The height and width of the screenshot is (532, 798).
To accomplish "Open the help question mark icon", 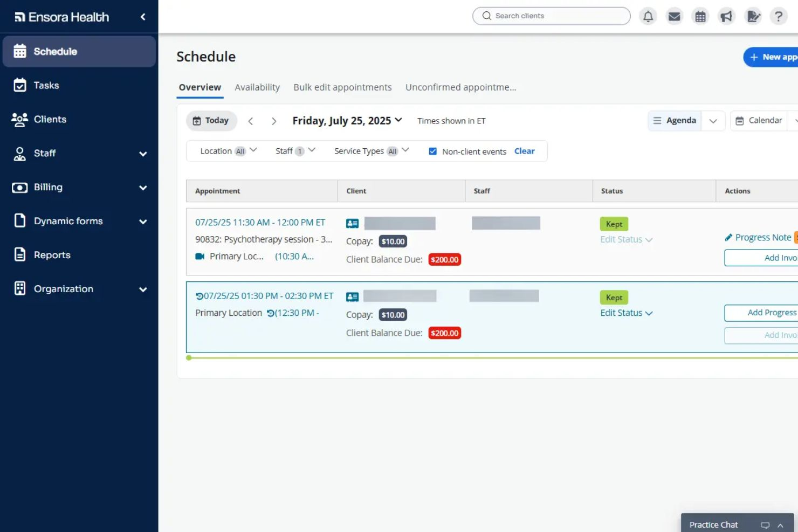I will (x=779, y=16).
